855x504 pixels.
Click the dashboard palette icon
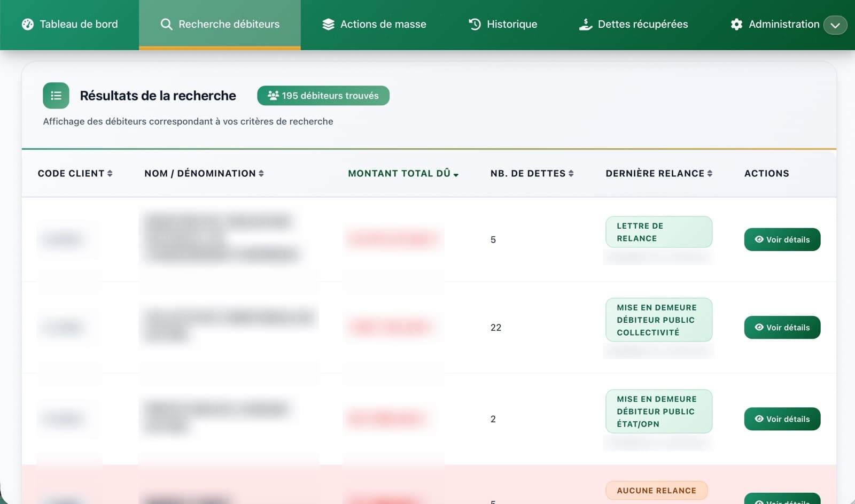(28, 25)
